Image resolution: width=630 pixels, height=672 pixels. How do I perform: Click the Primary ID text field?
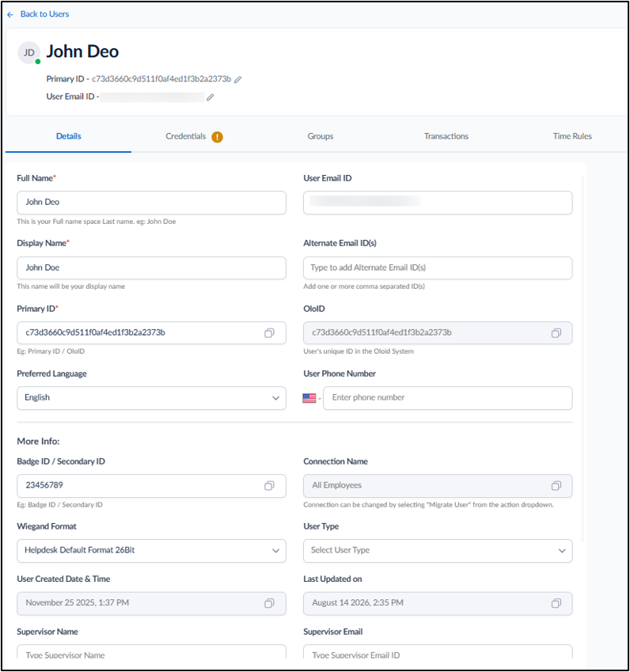click(x=151, y=333)
